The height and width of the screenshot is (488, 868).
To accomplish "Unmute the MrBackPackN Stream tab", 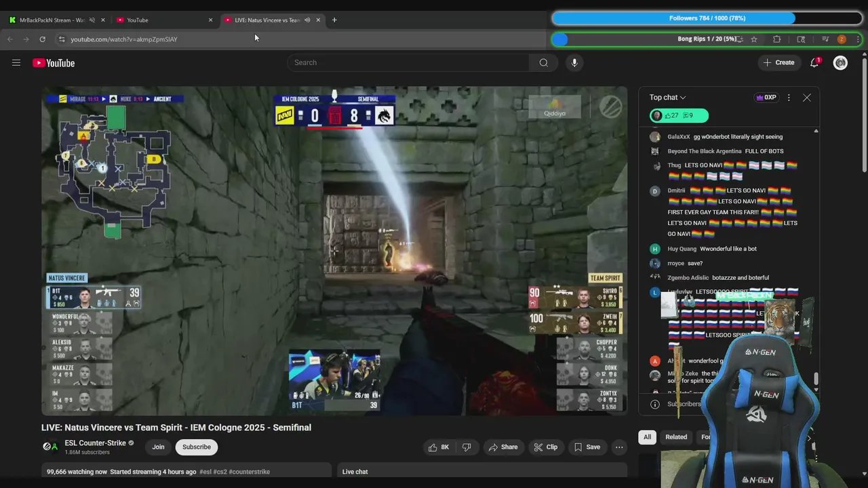I will tap(92, 20).
